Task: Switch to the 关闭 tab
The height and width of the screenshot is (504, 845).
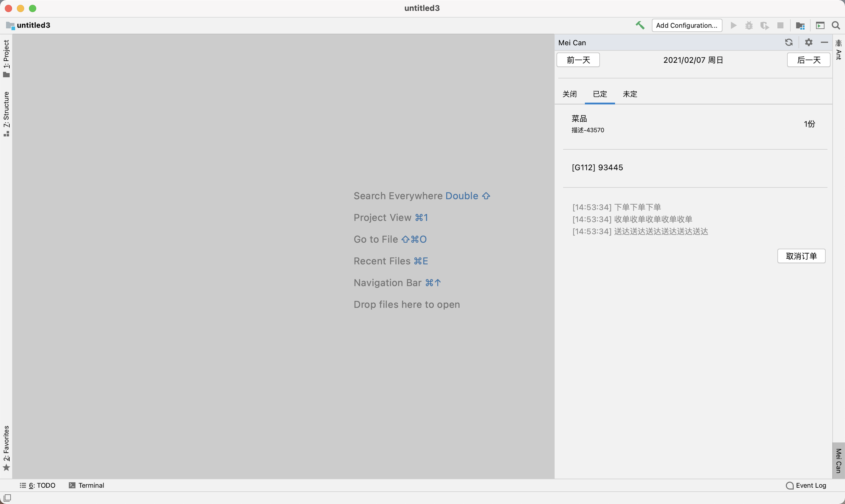Action: pyautogui.click(x=569, y=94)
